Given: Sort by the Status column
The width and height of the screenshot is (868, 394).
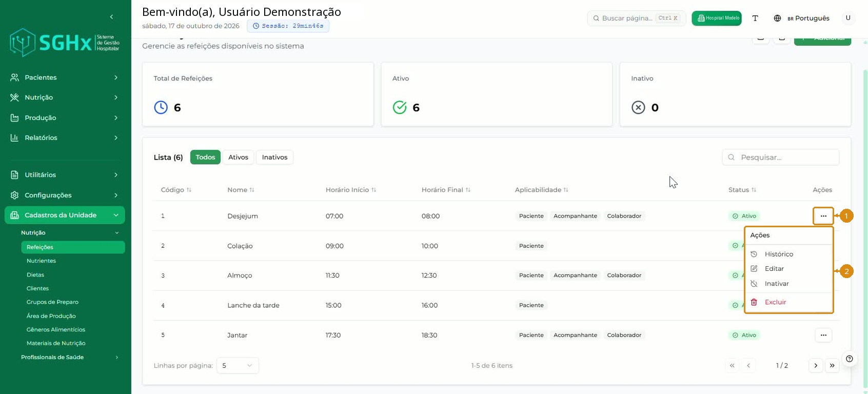Looking at the screenshot, I should click(742, 190).
